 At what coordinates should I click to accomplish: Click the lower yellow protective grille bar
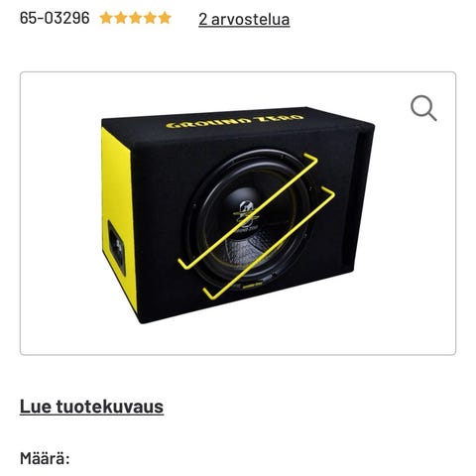[270, 243]
